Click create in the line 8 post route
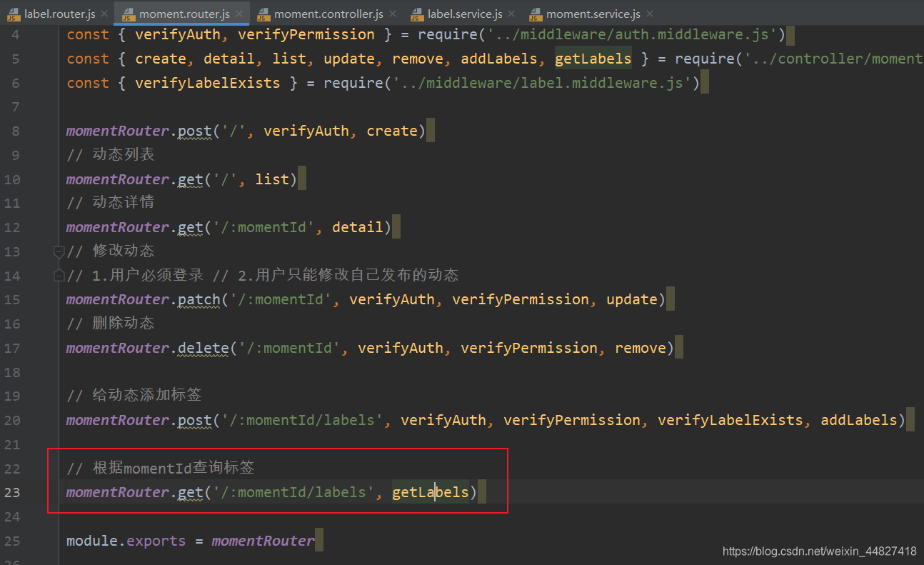The height and width of the screenshot is (565, 924). (x=392, y=131)
